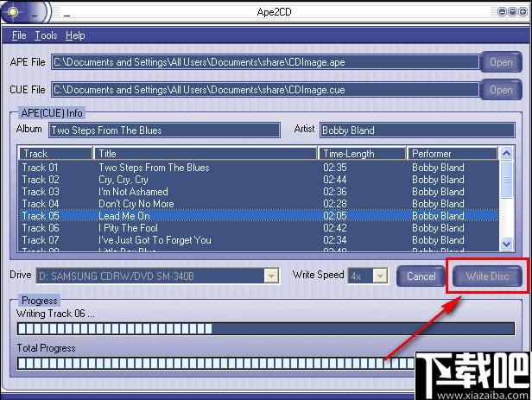This screenshot has width=532, height=400.
Task: Click Bobby Bland performer in Track 07 row
Action: [438, 240]
